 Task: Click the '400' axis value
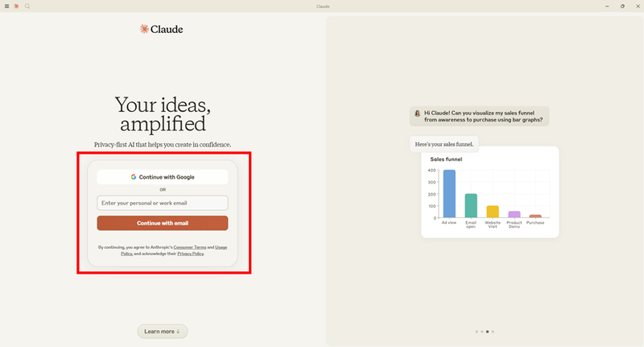click(x=431, y=170)
